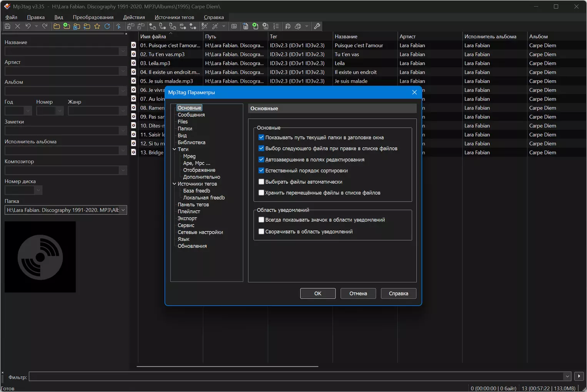Image resolution: width=587 pixels, height=392 pixels.
Task: Click the Remove tag X icon in the toolbar
Action: click(17, 26)
